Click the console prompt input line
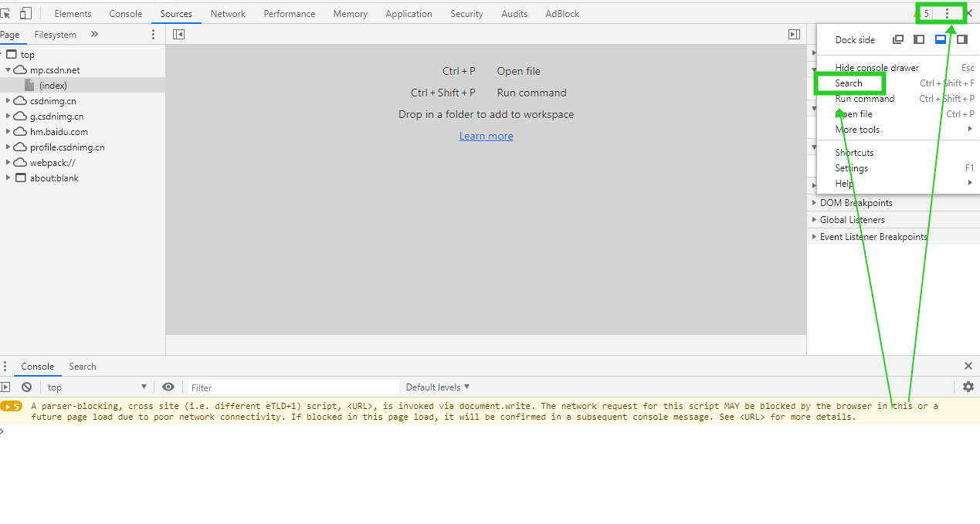Image resolution: width=980 pixels, height=524 pixels. [490, 431]
